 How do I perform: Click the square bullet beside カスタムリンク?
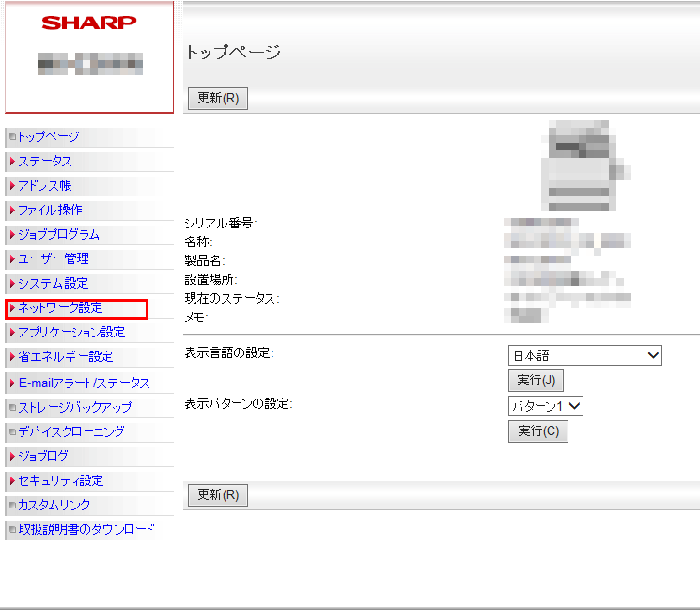12,505
